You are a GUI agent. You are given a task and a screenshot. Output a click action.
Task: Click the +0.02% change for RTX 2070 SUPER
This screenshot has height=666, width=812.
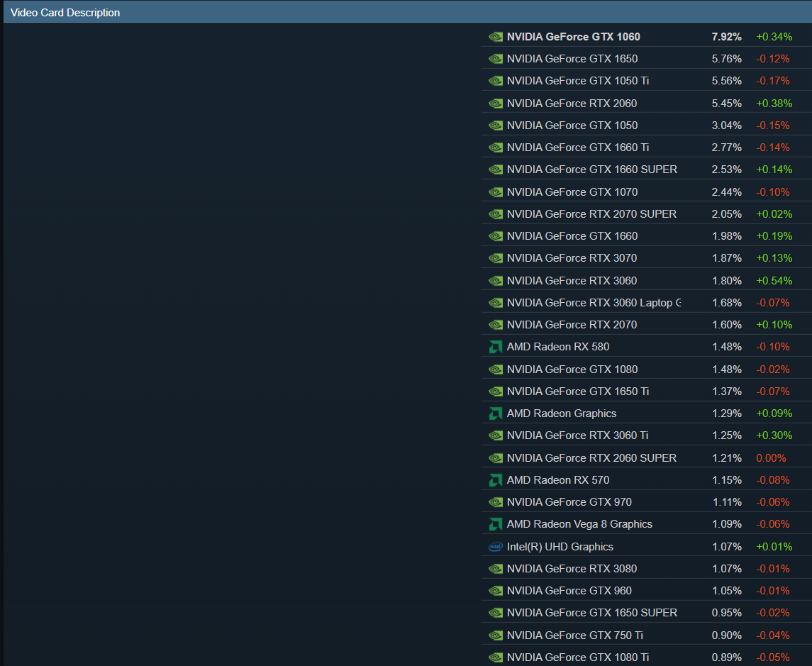(x=774, y=214)
